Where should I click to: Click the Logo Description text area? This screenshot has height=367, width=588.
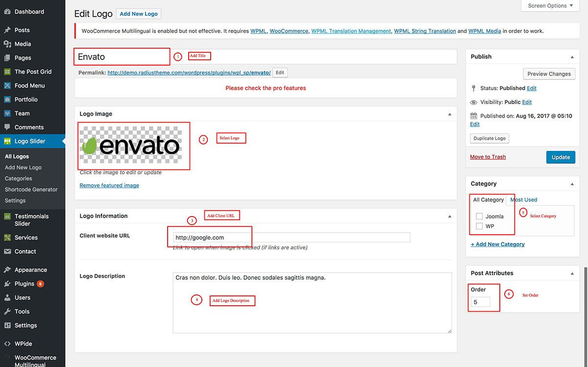(312, 303)
